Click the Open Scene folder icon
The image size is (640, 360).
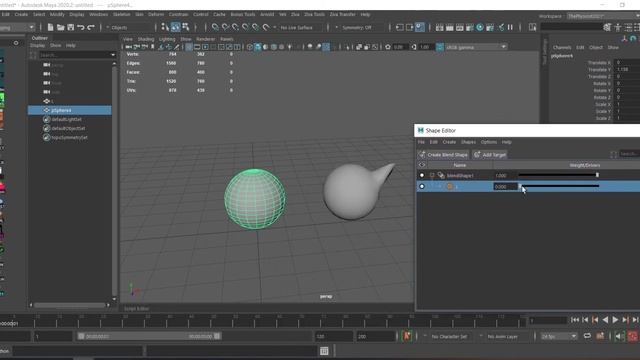60,27
